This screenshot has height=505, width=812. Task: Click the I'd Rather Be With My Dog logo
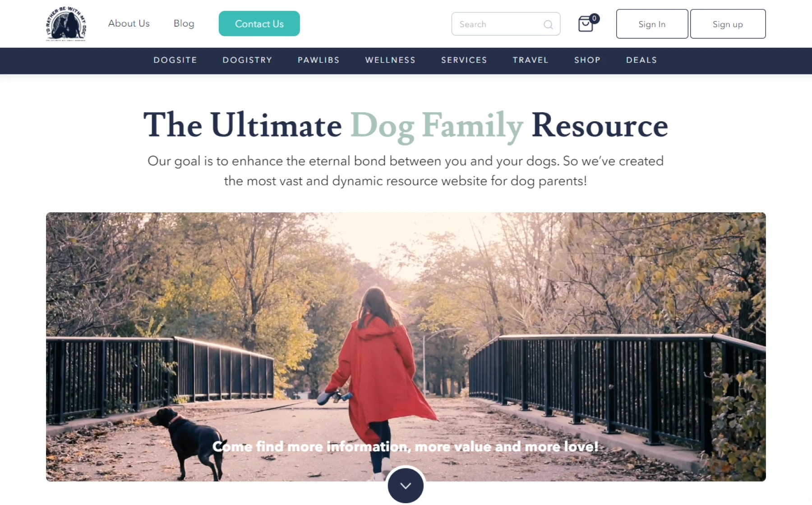tap(66, 24)
